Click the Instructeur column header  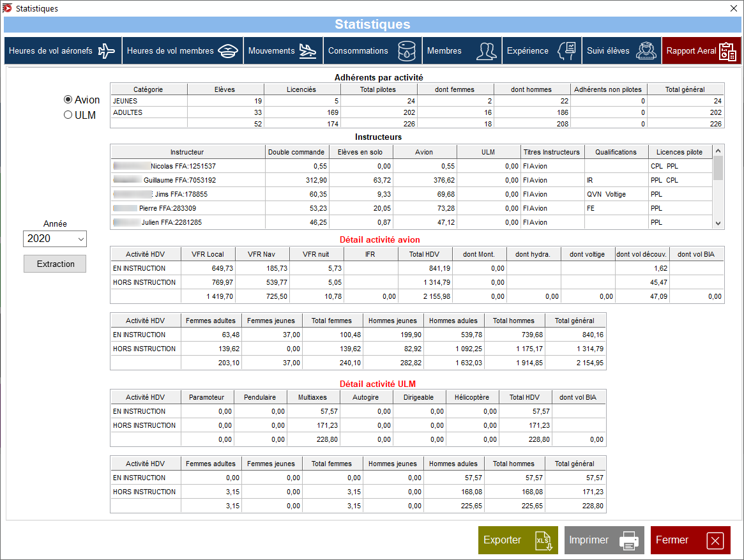point(187,153)
